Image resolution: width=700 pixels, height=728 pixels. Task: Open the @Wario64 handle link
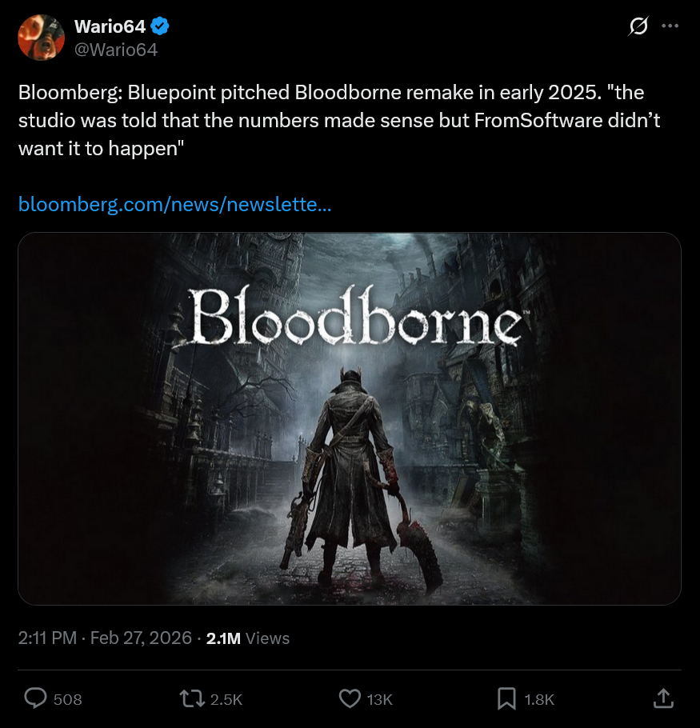(x=115, y=50)
